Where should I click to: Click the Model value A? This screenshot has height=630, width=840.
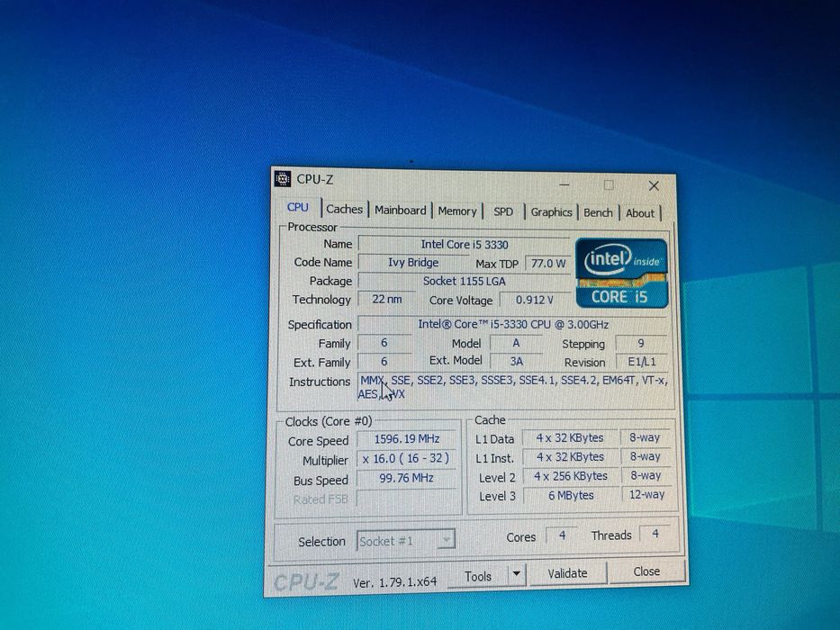516,343
